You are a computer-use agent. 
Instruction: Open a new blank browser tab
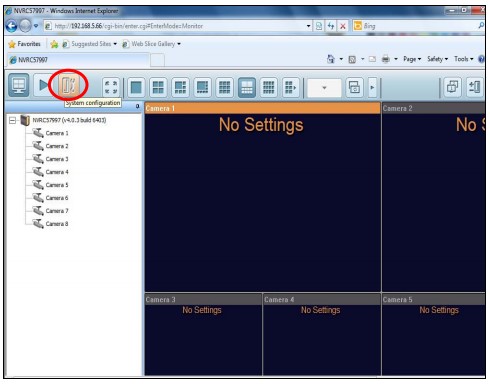[157, 60]
